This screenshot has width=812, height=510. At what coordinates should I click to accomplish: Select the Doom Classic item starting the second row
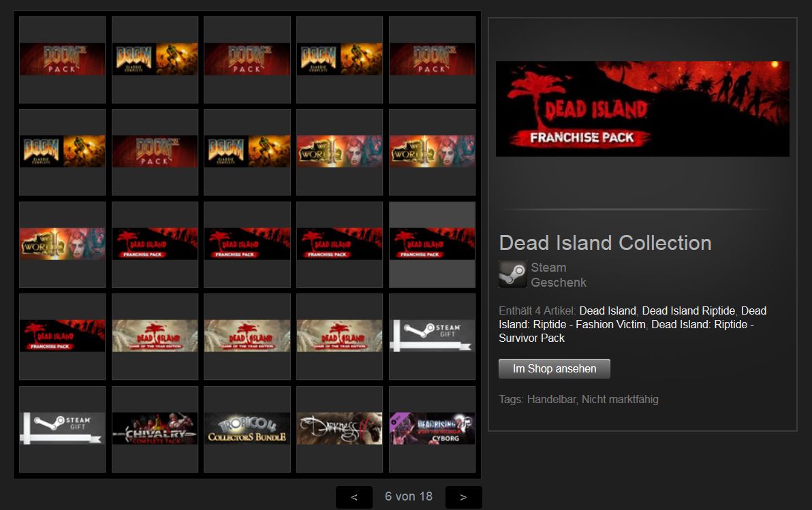(x=62, y=152)
